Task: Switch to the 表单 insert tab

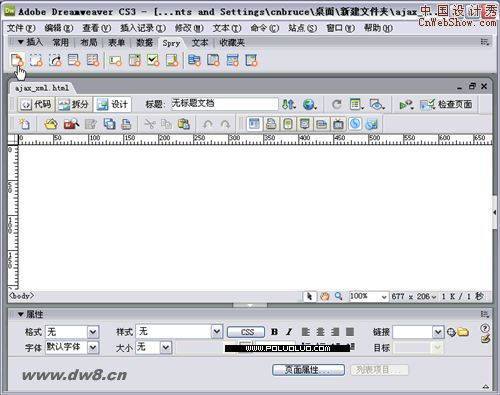Action: click(116, 43)
